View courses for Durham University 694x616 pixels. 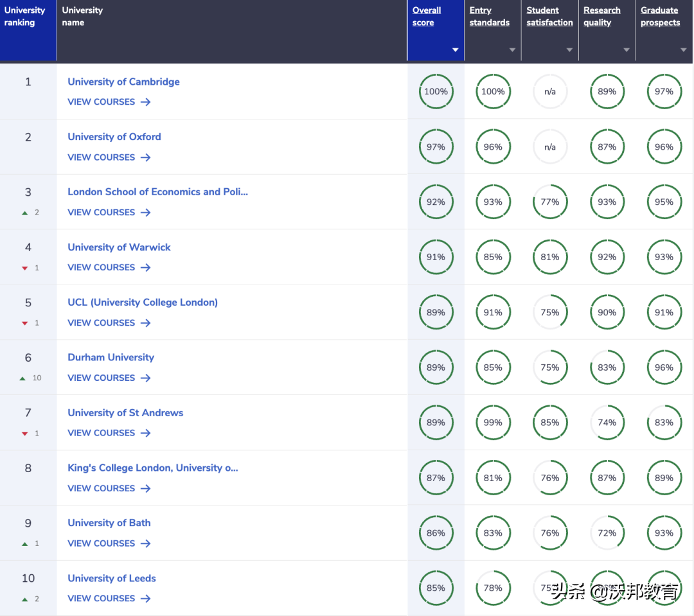coord(109,378)
